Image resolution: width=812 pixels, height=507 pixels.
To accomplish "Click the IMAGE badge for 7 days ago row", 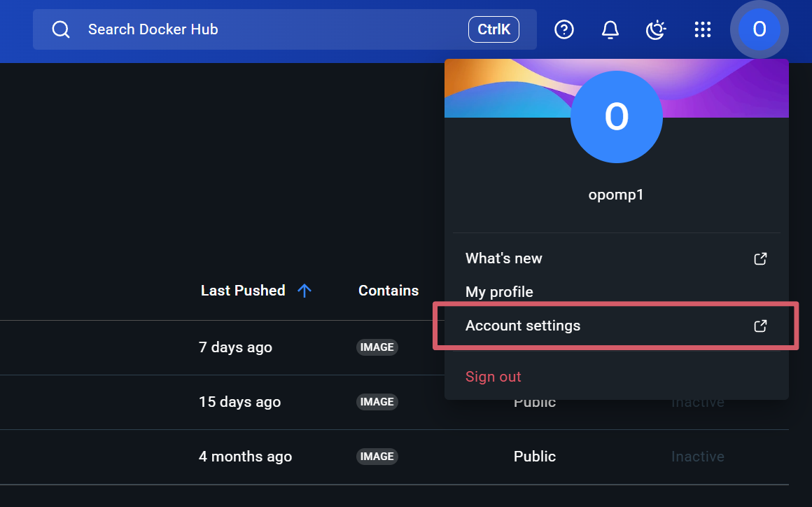I will point(377,347).
